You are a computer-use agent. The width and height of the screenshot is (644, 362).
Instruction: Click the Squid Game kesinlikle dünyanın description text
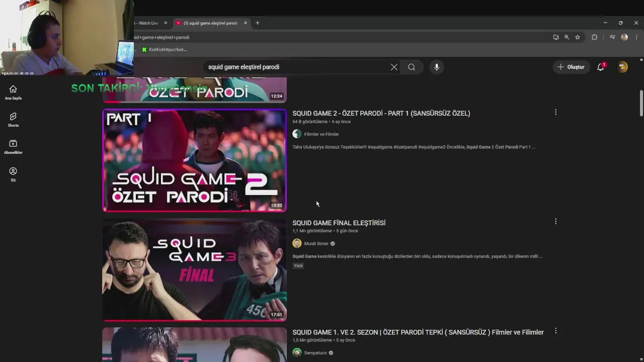click(x=417, y=256)
